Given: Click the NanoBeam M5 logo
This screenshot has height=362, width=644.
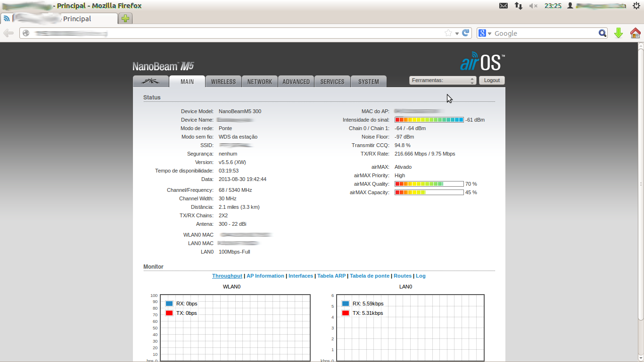Looking at the screenshot, I should tap(163, 66).
